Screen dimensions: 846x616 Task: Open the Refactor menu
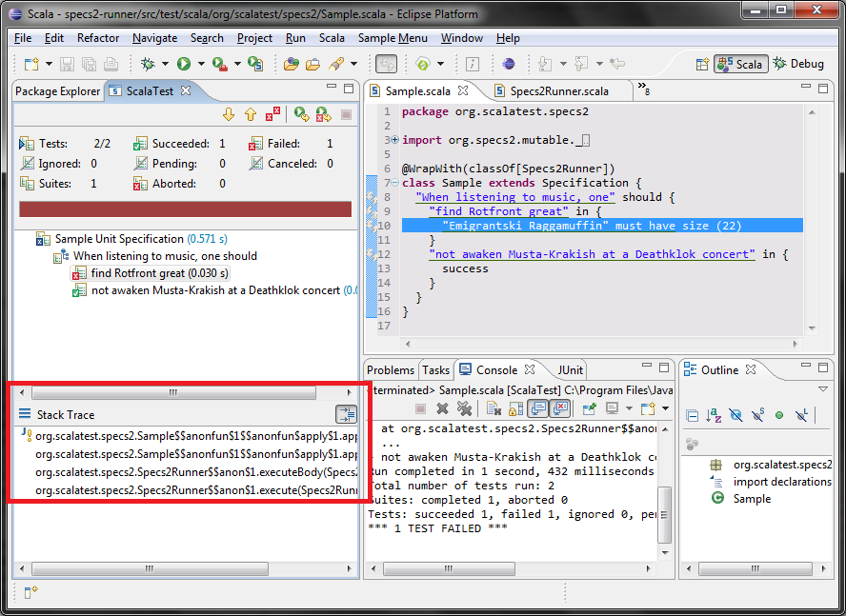pyautogui.click(x=98, y=38)
